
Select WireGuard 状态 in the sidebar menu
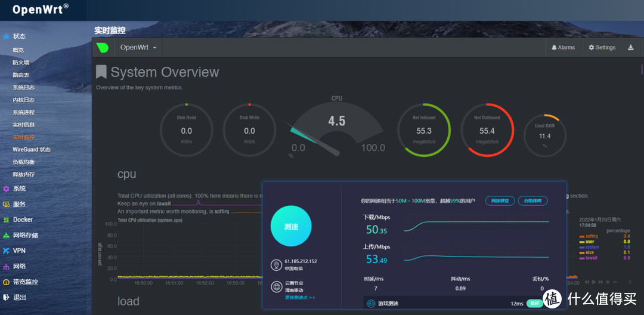[x=32, y=149]
